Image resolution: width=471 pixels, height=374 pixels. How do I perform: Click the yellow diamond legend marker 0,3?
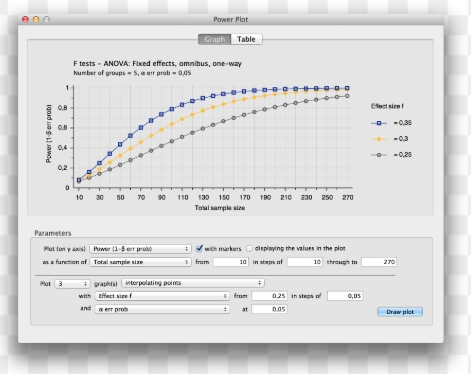[379, 139]
